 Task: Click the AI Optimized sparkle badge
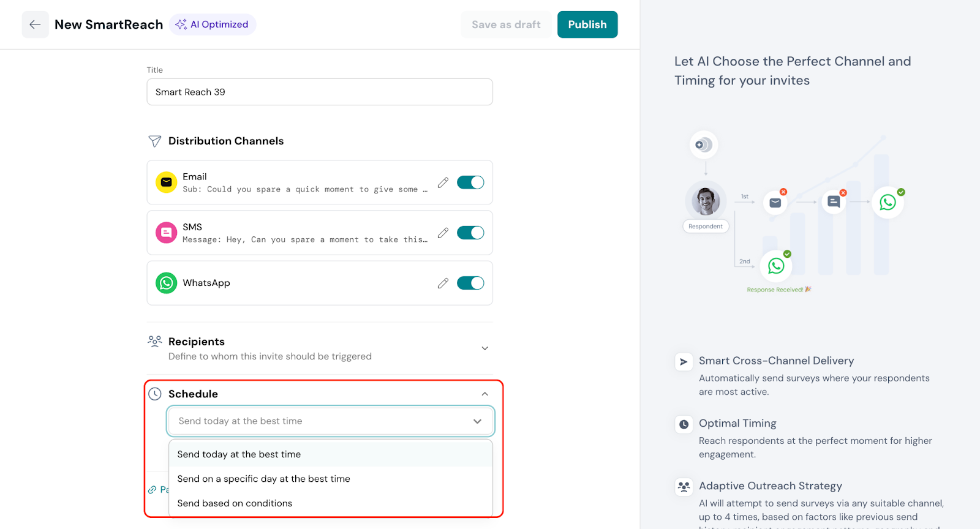212,24
